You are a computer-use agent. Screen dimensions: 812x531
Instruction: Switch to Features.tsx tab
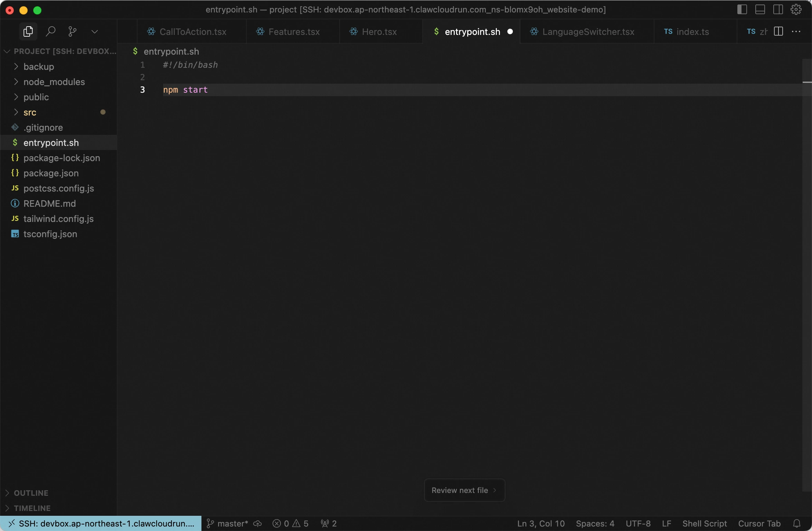click(293, 31)
